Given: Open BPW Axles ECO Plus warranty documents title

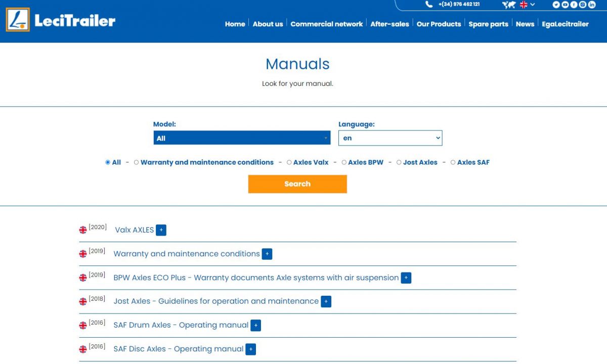Looking at the screenshot, I should (x=256, y=278).
